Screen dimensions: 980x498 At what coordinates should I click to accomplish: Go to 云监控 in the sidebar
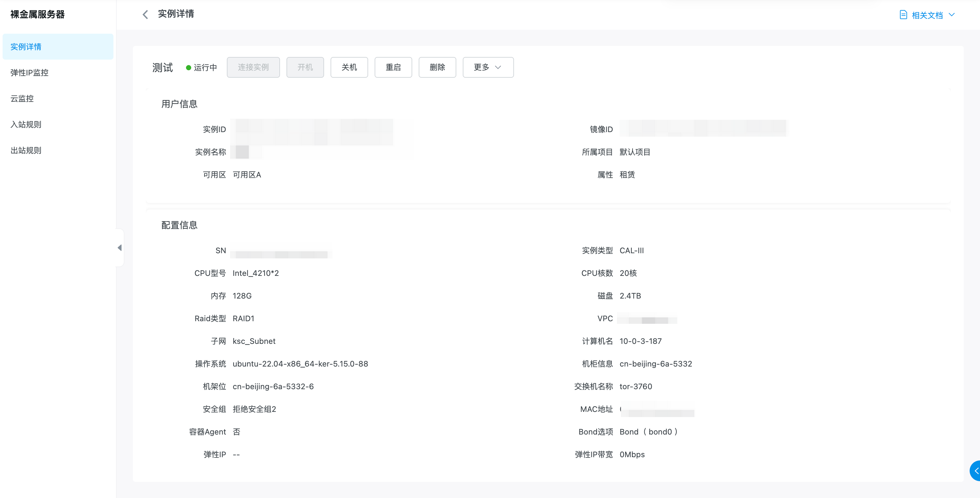coord(22,98)
